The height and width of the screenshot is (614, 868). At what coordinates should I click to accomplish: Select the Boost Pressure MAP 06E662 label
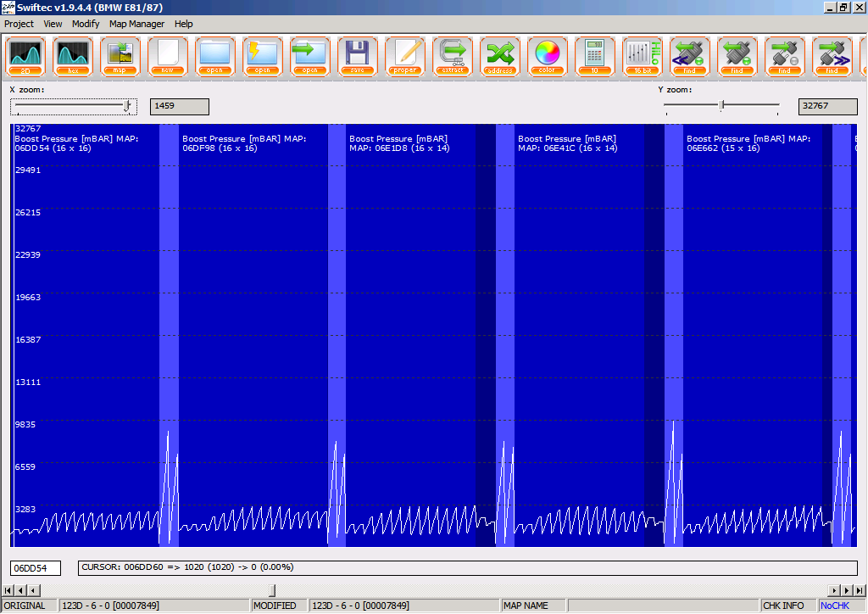coord(748,143)
